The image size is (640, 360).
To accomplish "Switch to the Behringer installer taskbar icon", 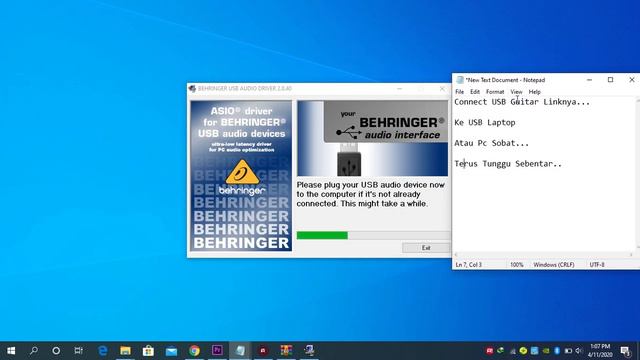I will coord(309,351).
